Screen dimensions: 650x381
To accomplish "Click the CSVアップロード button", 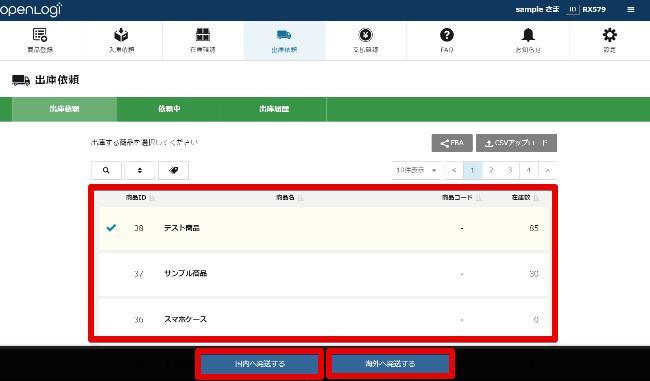I will pos(516,143).
